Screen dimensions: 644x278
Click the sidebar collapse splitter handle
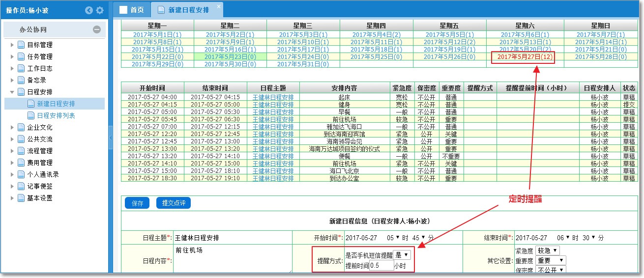click(111, 139)
